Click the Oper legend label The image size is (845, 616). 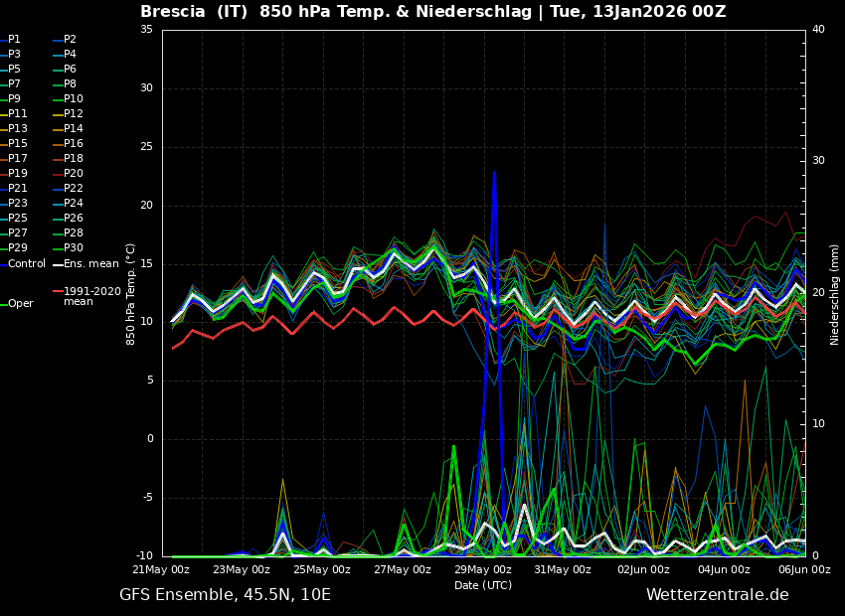(21, 304)
